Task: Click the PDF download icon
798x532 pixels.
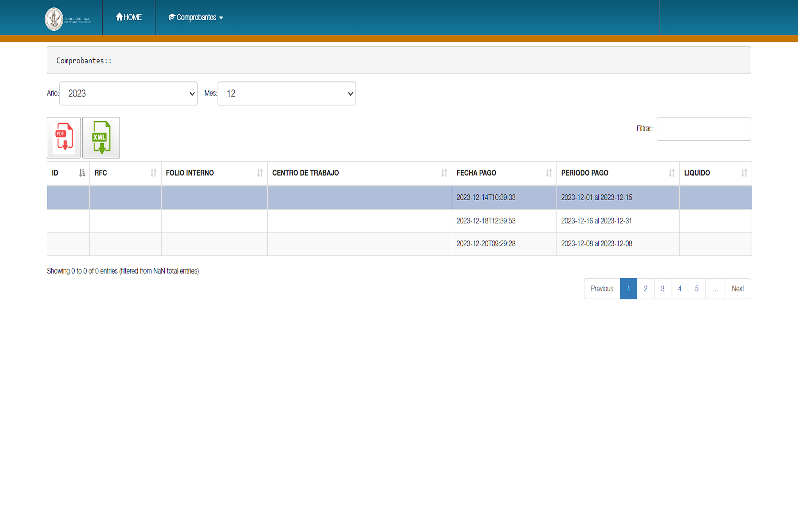Action: (x=64, y=137)
